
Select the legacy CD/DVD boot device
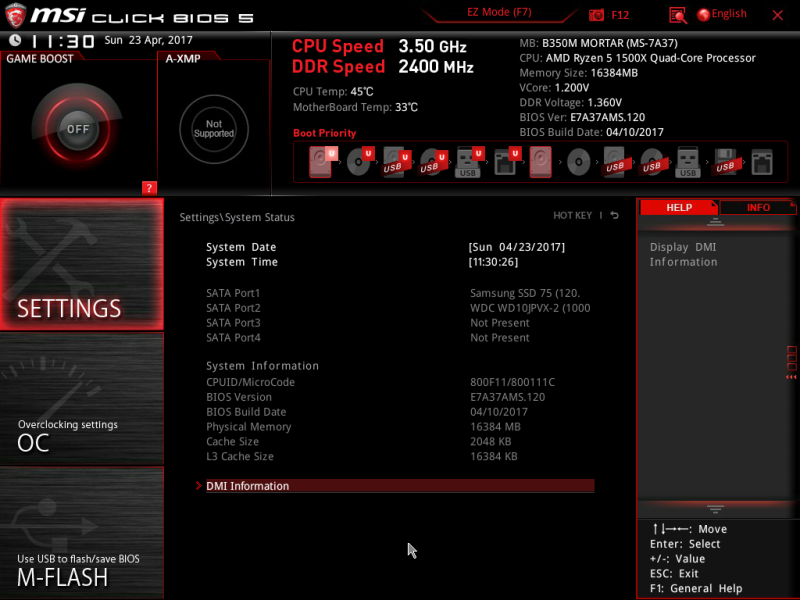[x=578, y=162]
